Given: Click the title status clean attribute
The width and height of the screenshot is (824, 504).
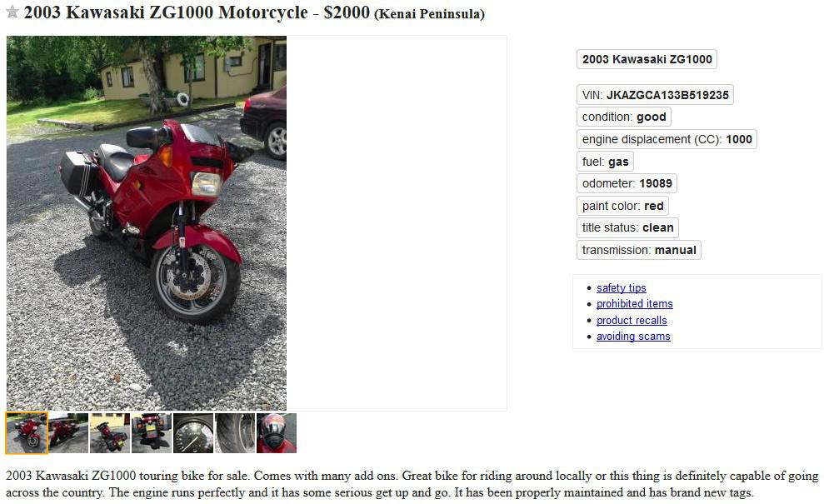Looking at the screenshot, I should coord(627,227).
